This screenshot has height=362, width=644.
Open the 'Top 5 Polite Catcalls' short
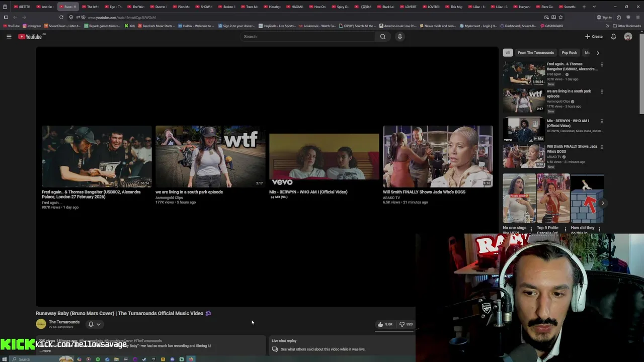tap(553, 199)
